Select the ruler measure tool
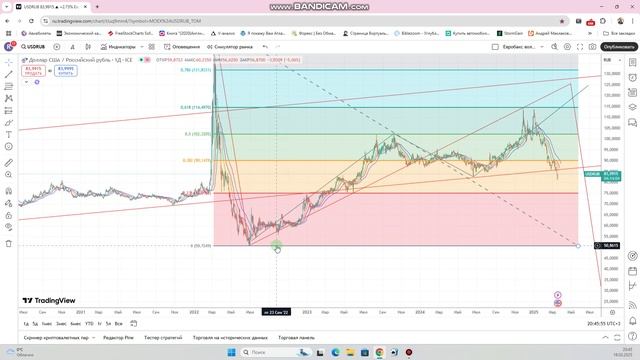Image resolution: width=640 pixels, height=360 pixels. point(9,163)
